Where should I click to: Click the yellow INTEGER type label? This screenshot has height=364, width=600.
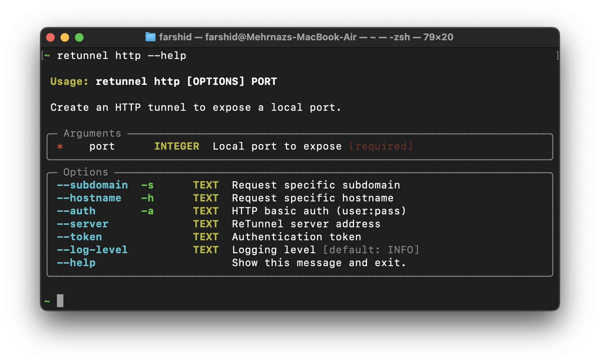tap(176, 146)
